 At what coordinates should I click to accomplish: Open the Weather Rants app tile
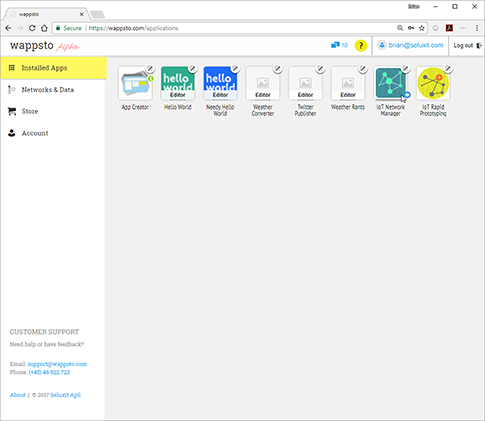pyautogui.click(x=348, y=83)
